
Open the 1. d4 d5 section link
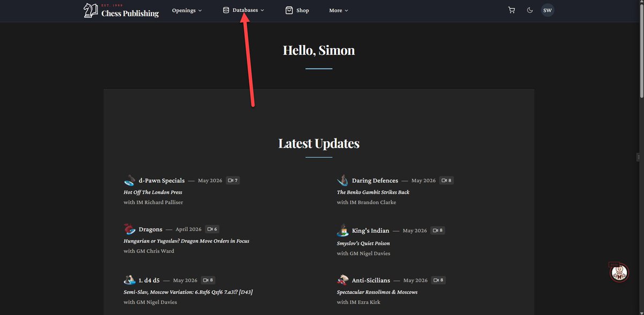click(x=149, y=280)
